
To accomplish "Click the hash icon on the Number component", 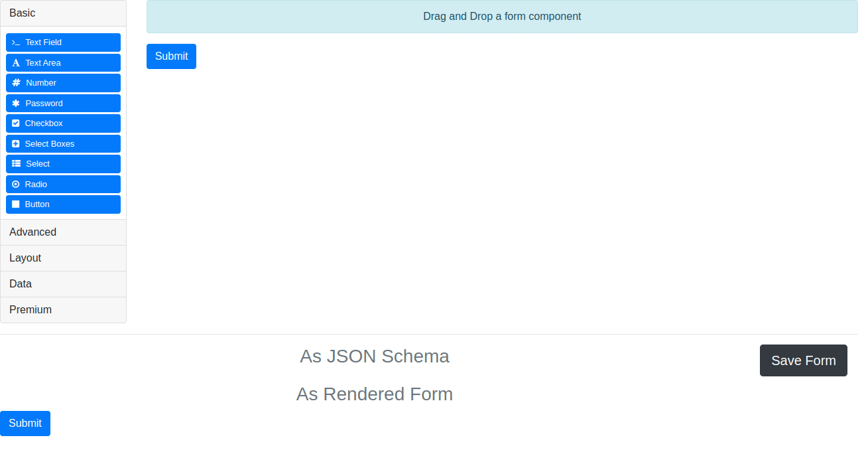I will click(x=15, y=82).
